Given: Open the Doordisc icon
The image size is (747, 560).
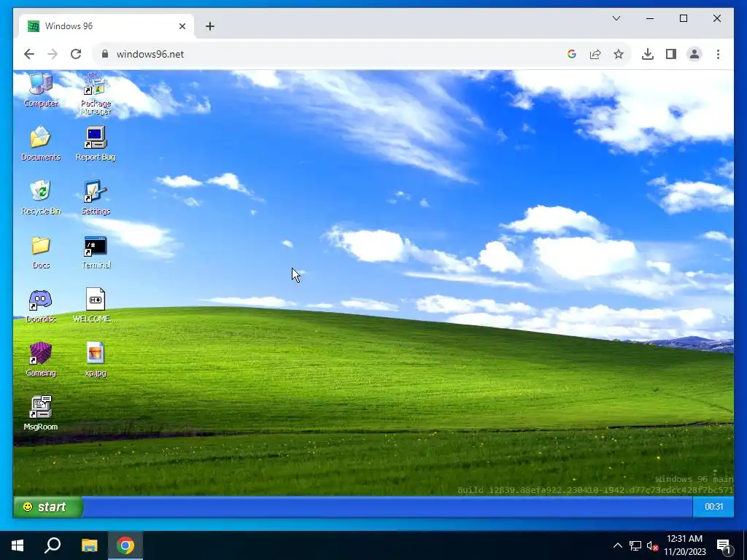Looking at the screenshot, I should (x=41, y=306).
